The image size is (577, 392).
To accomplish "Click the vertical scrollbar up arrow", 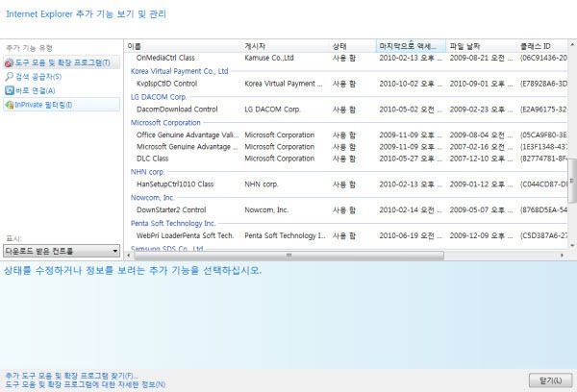I will [572, 44].
